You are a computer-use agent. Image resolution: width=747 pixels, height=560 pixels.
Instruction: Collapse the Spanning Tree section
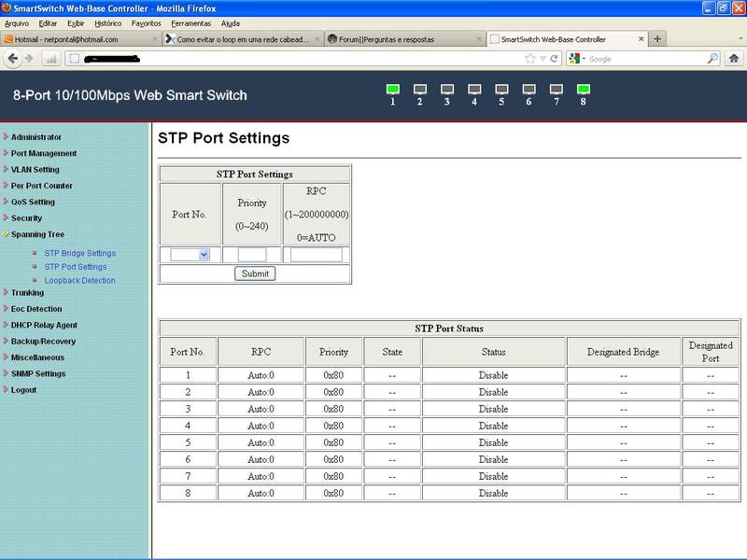pyautogui.click(x=37, y=234)
